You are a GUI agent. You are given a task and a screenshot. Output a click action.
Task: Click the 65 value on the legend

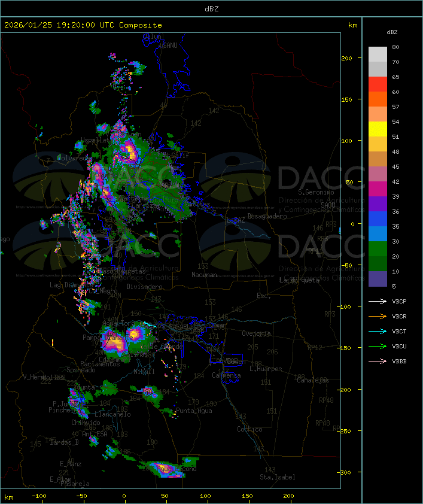[395, 77]
